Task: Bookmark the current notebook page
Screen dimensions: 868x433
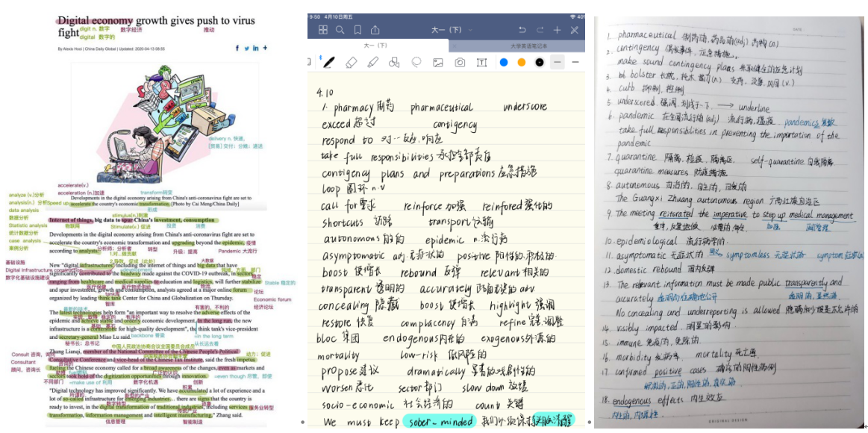Action: pyautogui.click(x=357, y=30)
